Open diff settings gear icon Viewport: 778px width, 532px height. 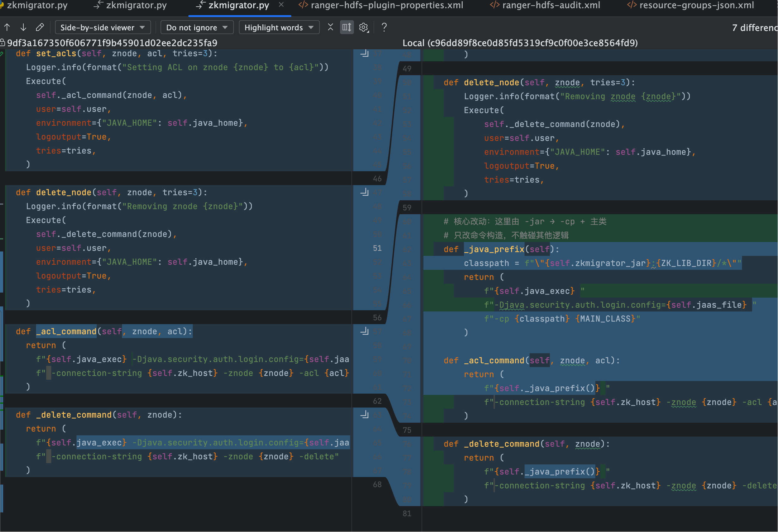(x=363, y=27)
